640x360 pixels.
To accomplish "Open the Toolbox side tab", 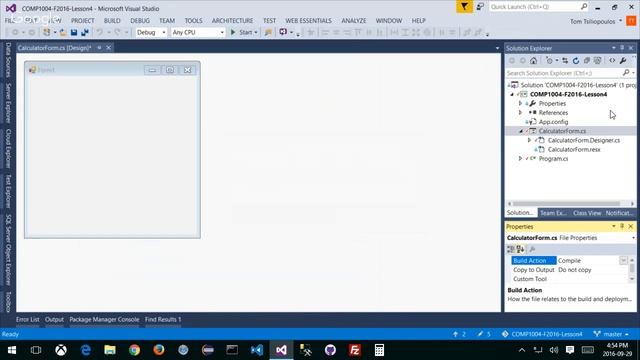I will click(x=8, y=302).
